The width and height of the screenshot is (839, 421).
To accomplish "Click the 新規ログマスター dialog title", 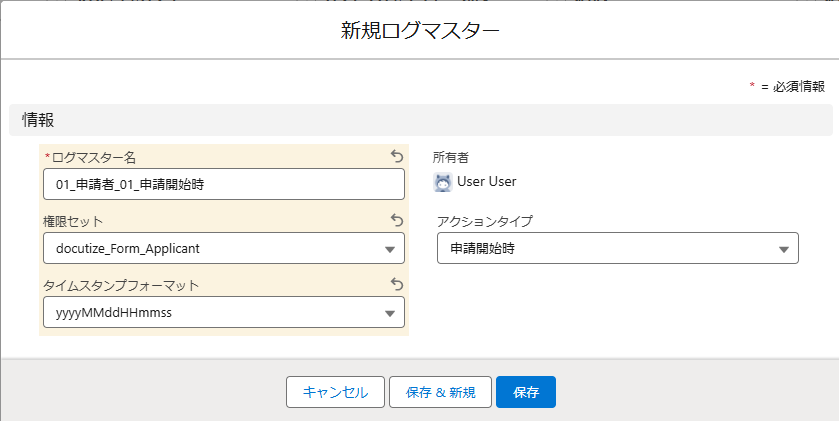I will (420, 31).
